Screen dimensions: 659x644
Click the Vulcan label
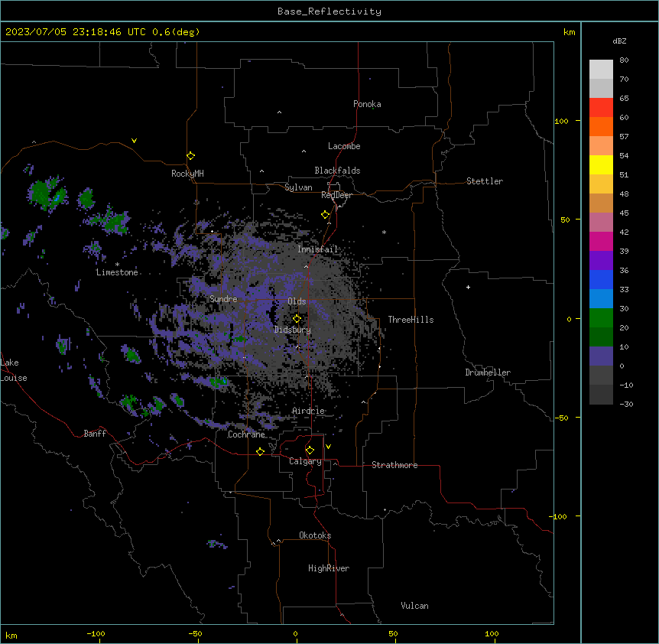pos(414,606)
